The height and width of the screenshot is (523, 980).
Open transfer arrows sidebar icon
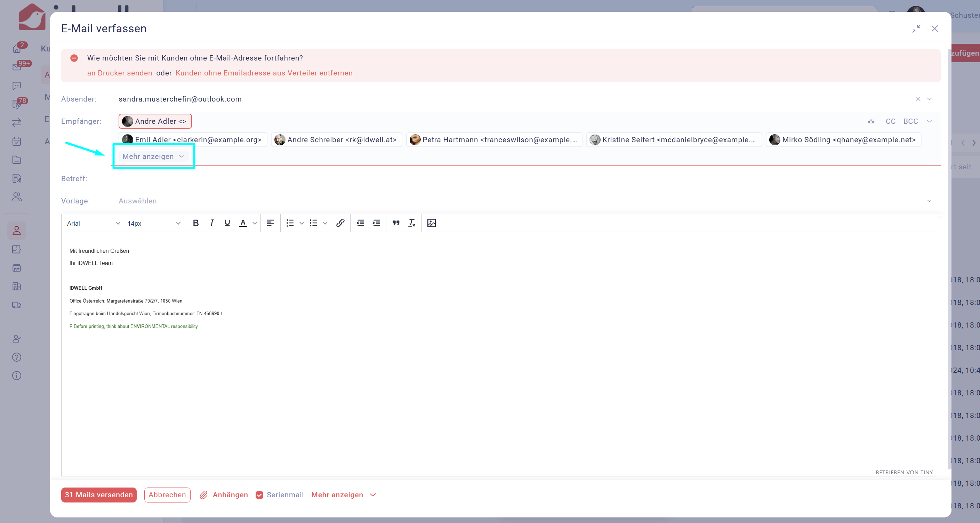[17, 123]
